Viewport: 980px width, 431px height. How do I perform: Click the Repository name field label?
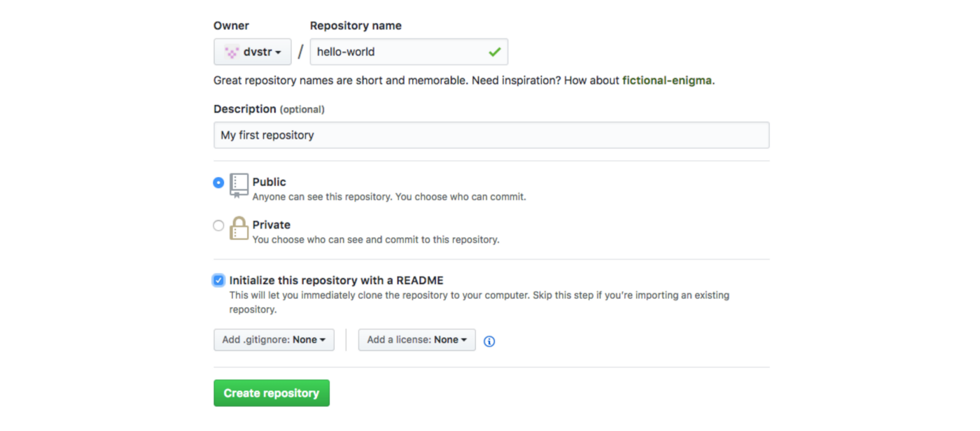[x=356, y=26]
